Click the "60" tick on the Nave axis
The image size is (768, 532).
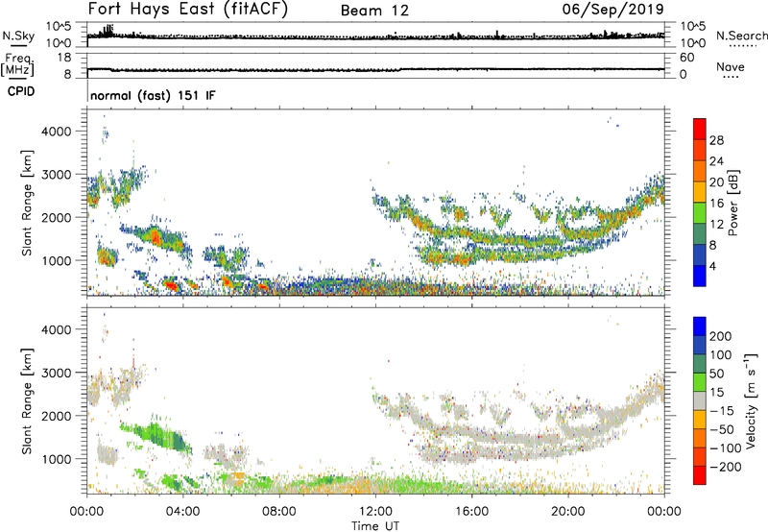[686, 58]
